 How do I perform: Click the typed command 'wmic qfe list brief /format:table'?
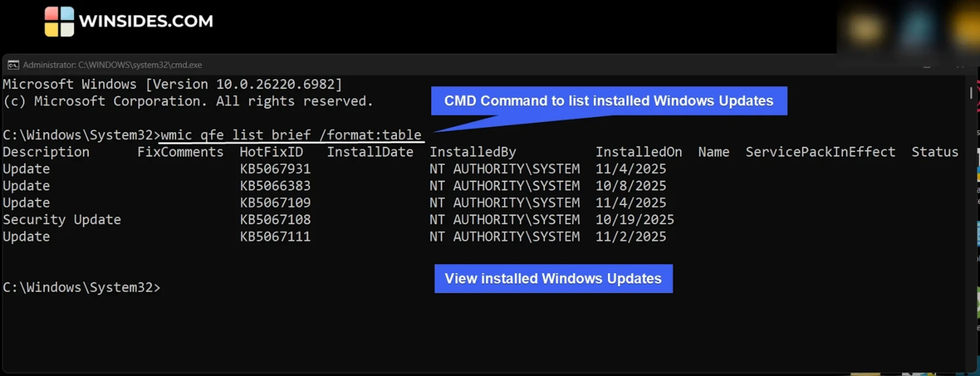coord(291,135)
